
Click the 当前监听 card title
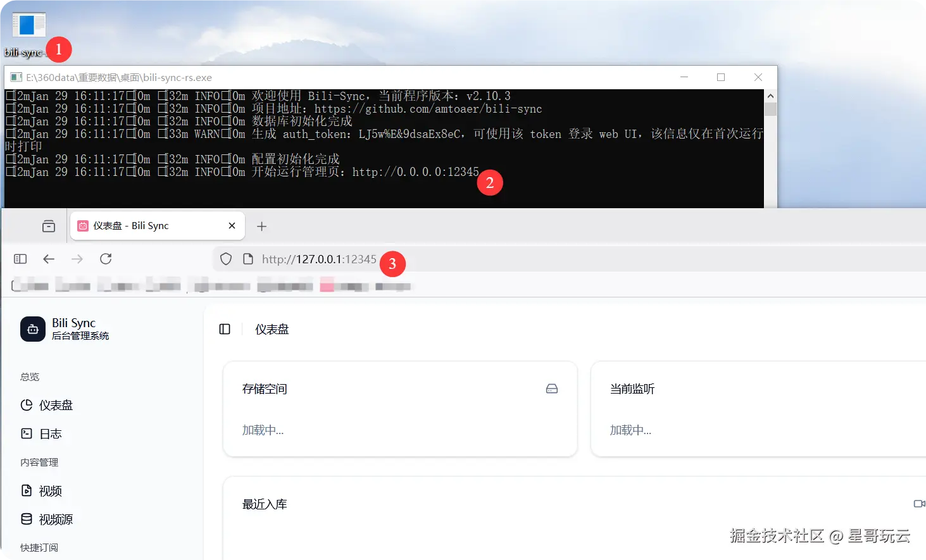click(x=632, y=389)
